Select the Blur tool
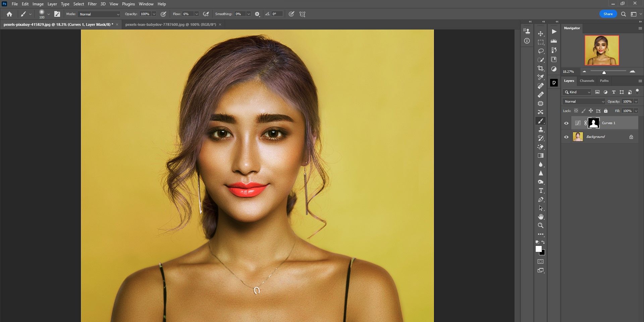Viewport: 644px width, 322px height. pyautogui.click(x=541, y=164)
